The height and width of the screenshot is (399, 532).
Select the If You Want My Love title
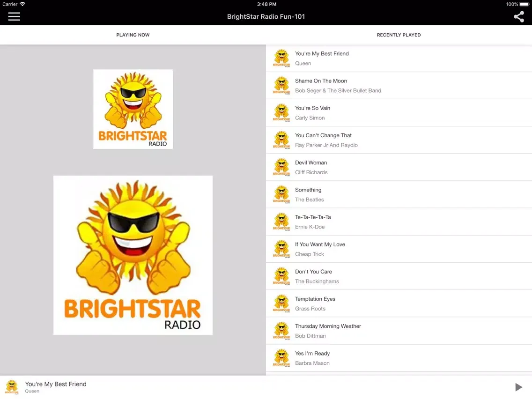[x=320, y=244]
